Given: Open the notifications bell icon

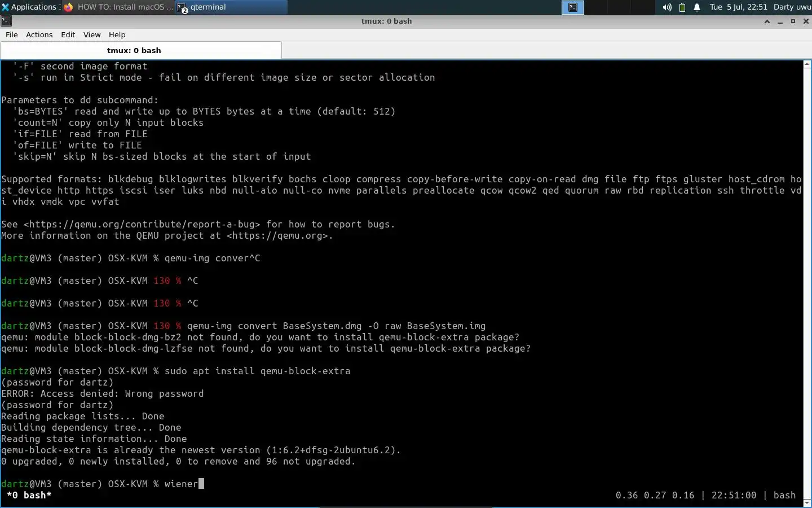Looking at the screenshot, I should [697, 7].
